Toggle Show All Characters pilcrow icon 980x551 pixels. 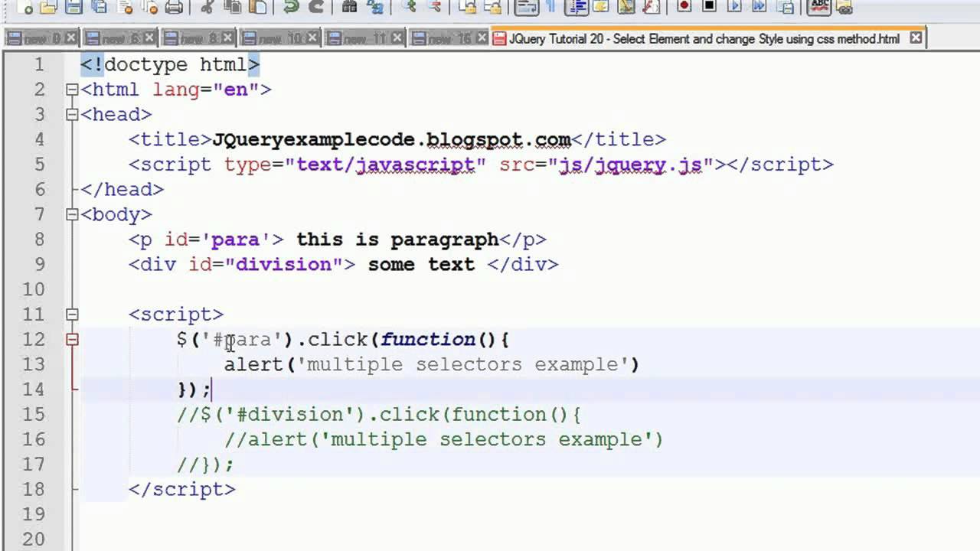(551, 7)
